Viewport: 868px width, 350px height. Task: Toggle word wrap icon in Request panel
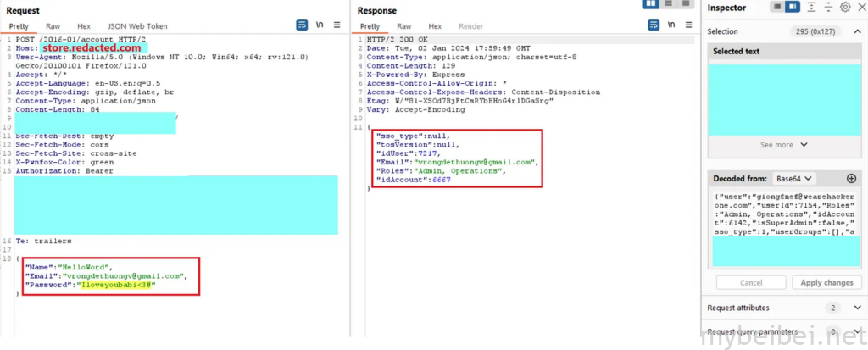coord(303,26)
